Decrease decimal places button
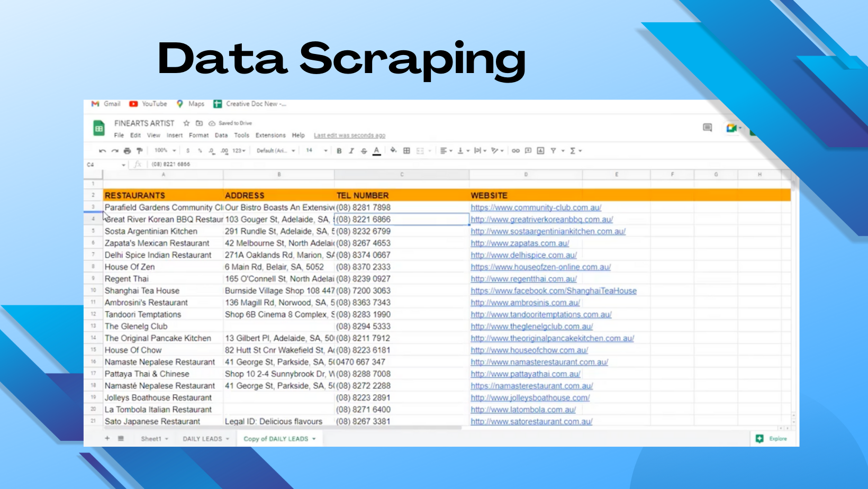Viewport: 868px width, 489px height. (212, 151)
